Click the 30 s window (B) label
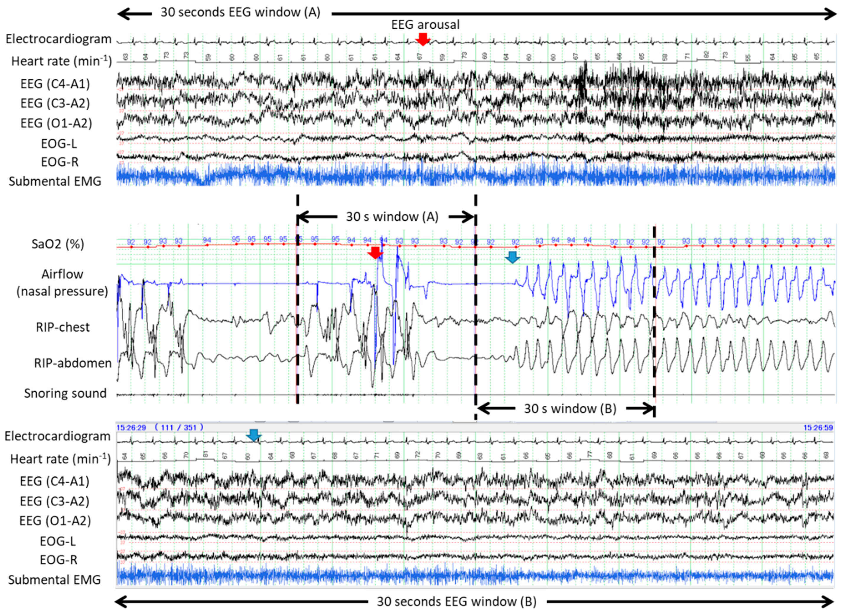This screenshot has width=847, height=616. (x=570, y=409)
